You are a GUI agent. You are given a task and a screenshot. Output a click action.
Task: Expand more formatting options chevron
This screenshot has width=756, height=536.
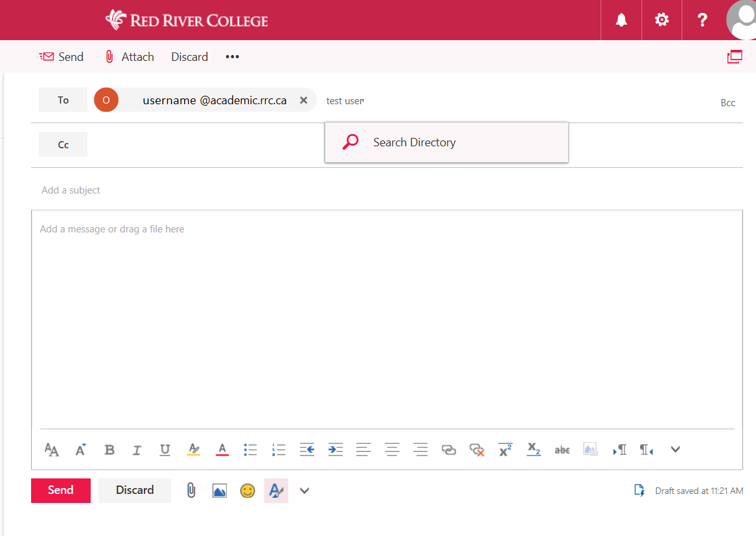(x=675, y=449)
